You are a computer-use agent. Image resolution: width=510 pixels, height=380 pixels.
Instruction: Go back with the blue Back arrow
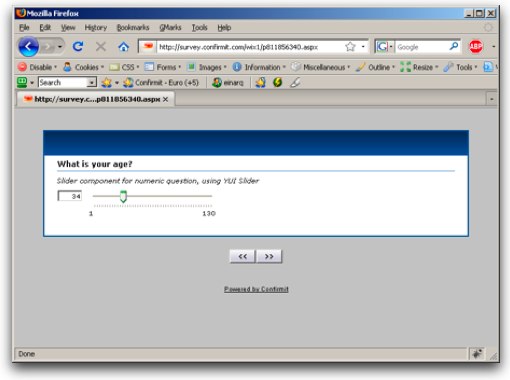pyautogui.click(x=28, y=47)
